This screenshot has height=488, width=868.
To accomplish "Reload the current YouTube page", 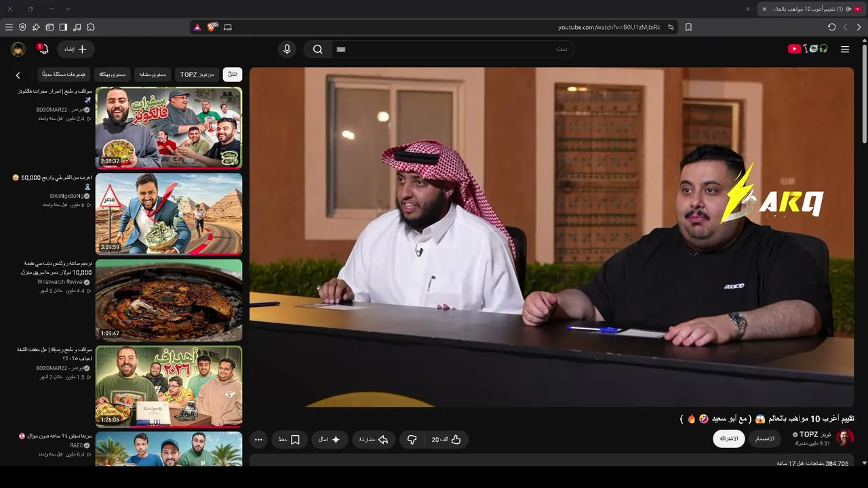I will pos(832,27).
